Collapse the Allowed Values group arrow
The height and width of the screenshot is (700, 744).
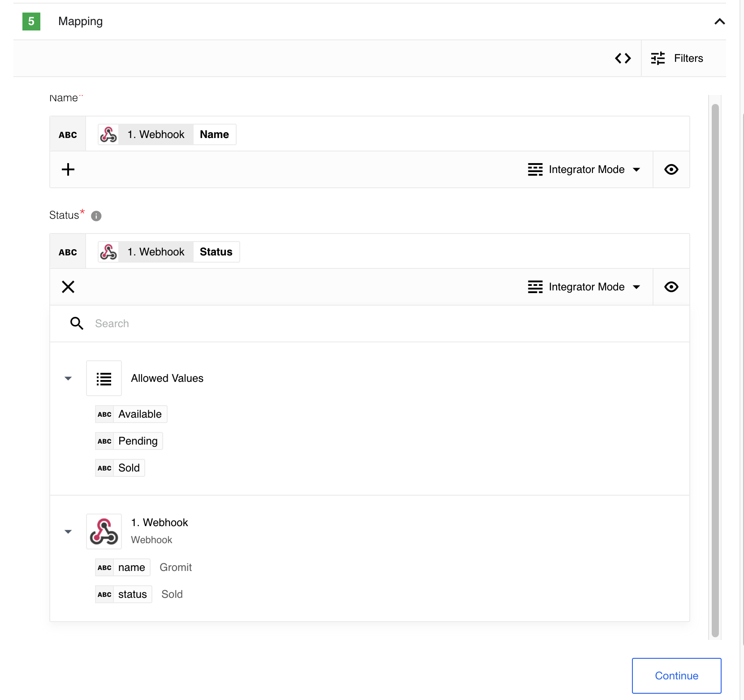pyautogui.click(x=68, y=379)
